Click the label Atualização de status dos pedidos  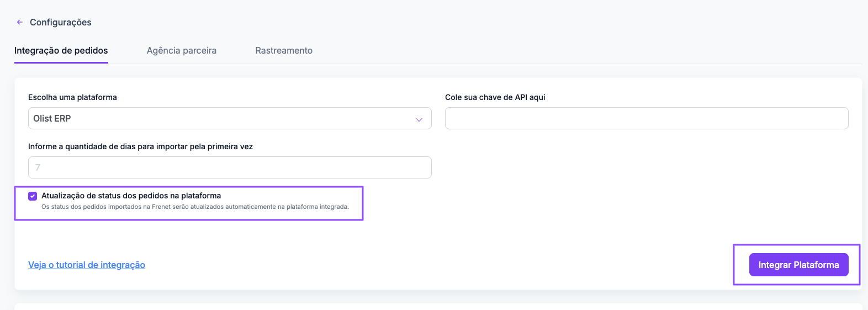tap(131, 196)
